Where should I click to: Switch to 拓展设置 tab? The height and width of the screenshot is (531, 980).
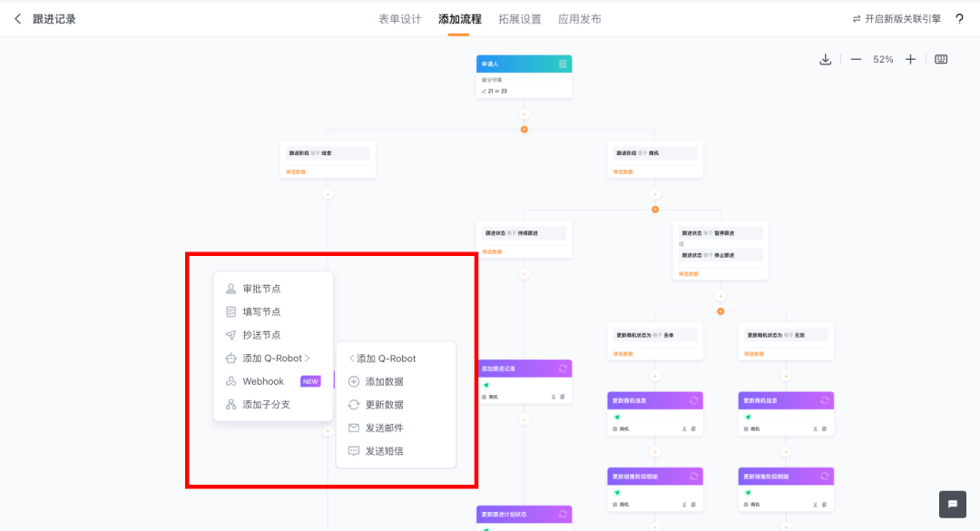(519, 19)
